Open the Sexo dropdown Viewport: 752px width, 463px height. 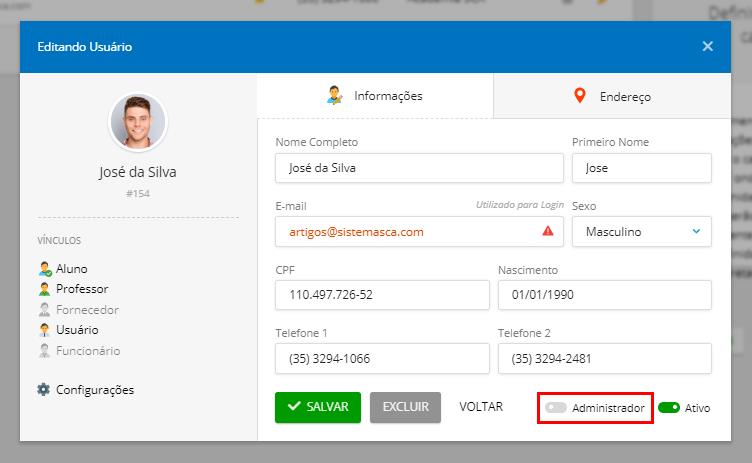pyautogui.click(x=642, y=232)
